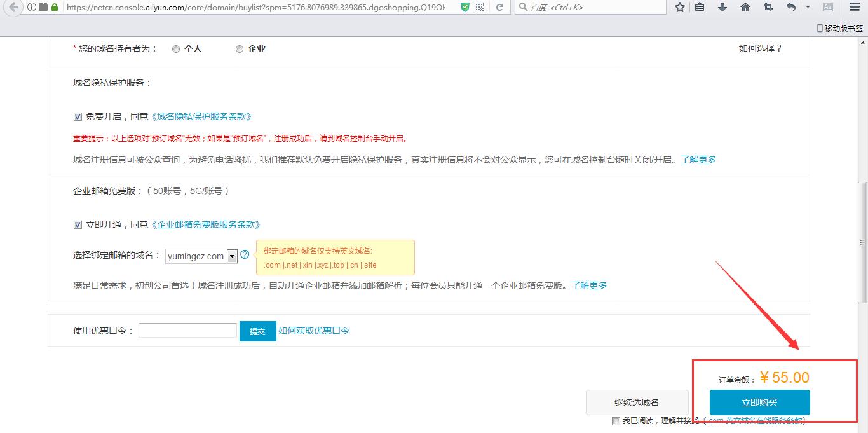Viewport: 868px width, 433px height.
Task: Open the Downloads arrow icon
Action: pos(722,8)
